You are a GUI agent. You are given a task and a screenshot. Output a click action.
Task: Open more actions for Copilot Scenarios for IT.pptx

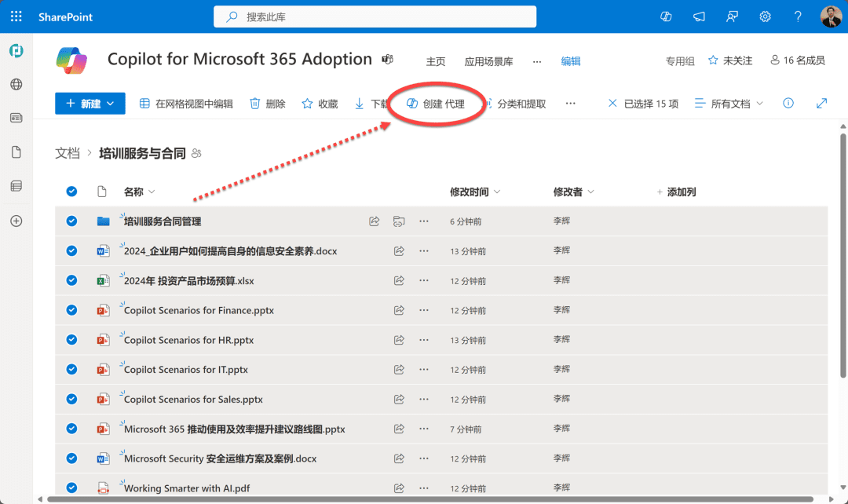pyautogui.click(x=423, y=370)
